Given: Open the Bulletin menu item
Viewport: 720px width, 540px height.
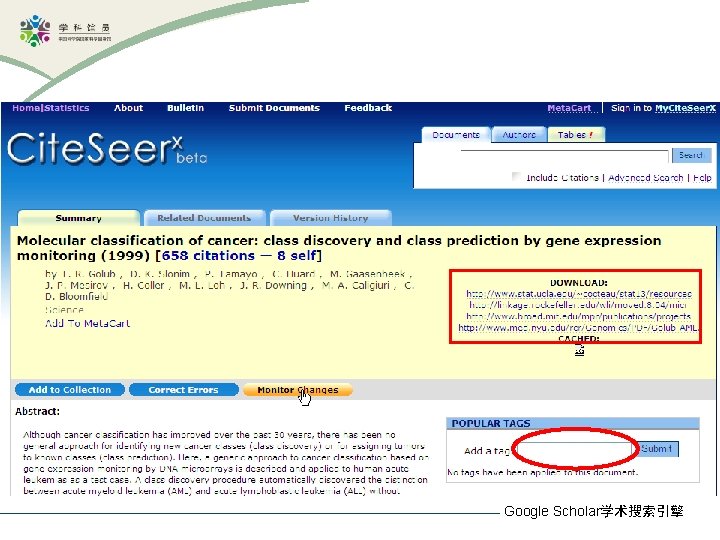Looking at the screenshot, I should (x=186, y=108).
